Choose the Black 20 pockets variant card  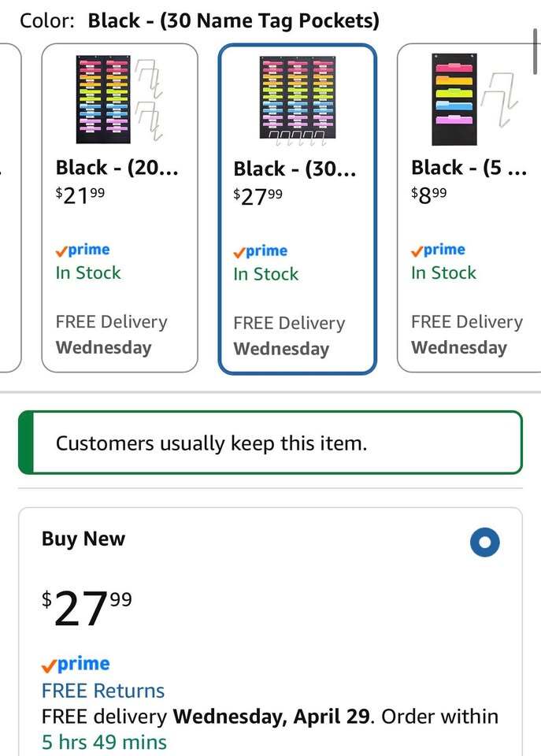120,208
